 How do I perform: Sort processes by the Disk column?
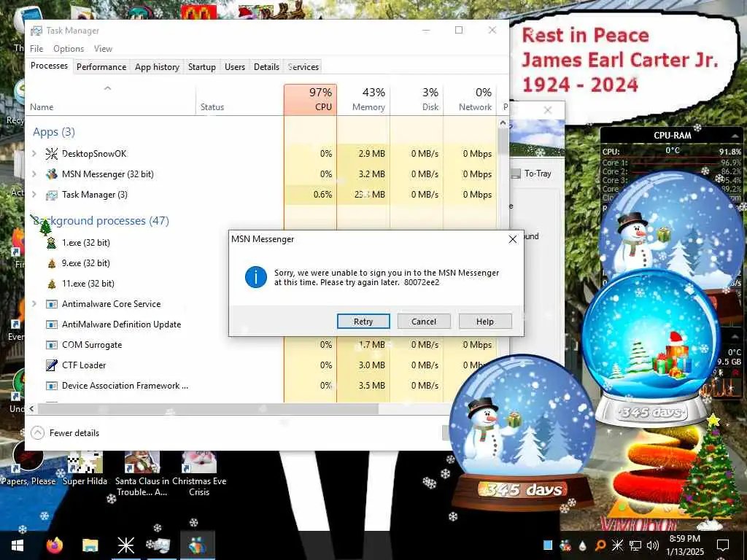417,99
